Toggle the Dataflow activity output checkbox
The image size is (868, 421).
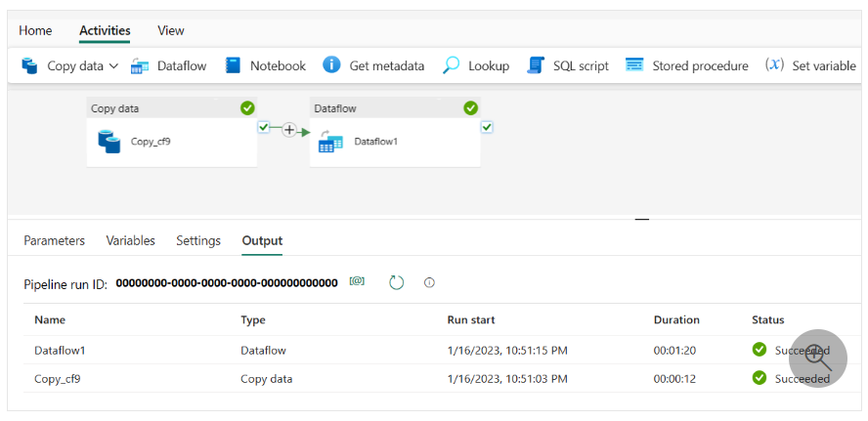coord(487,127)
